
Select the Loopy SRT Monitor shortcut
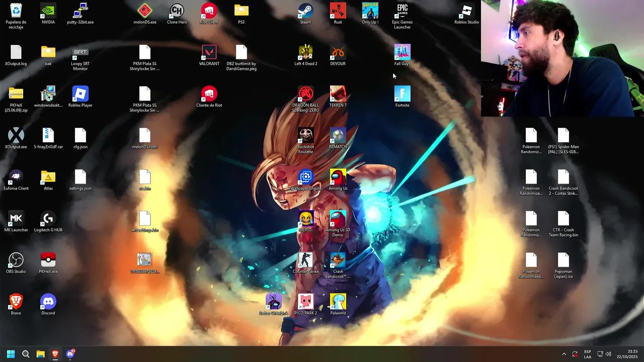pyautogui.click(x=80, y=52)
